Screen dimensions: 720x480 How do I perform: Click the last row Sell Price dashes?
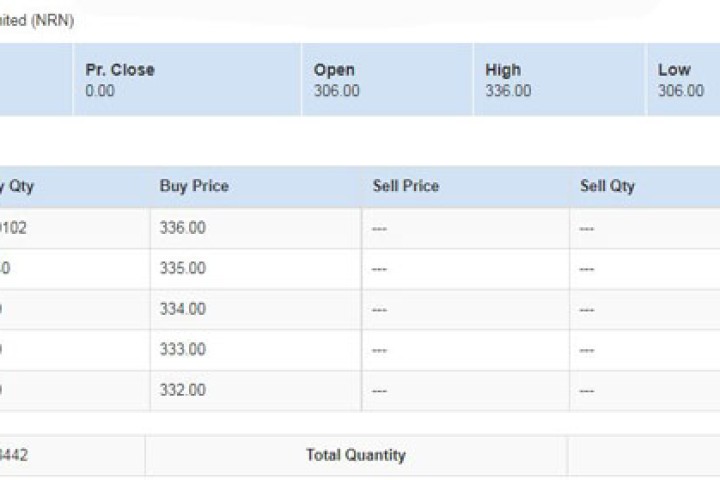(x=379, y=390)
